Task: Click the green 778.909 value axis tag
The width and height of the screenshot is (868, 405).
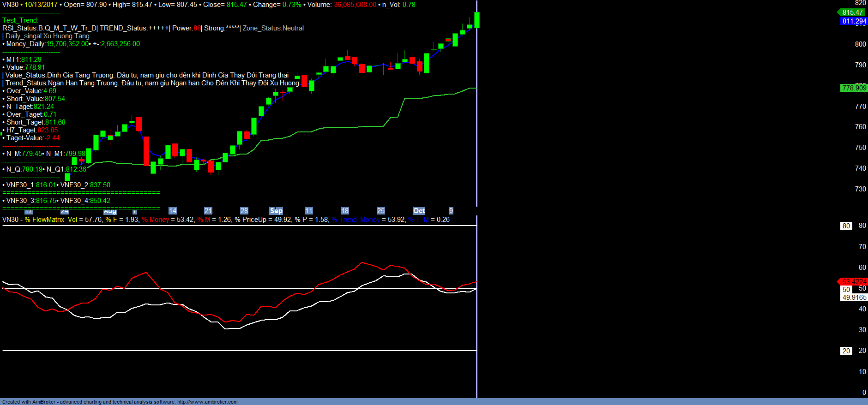Action: [854, 88]
